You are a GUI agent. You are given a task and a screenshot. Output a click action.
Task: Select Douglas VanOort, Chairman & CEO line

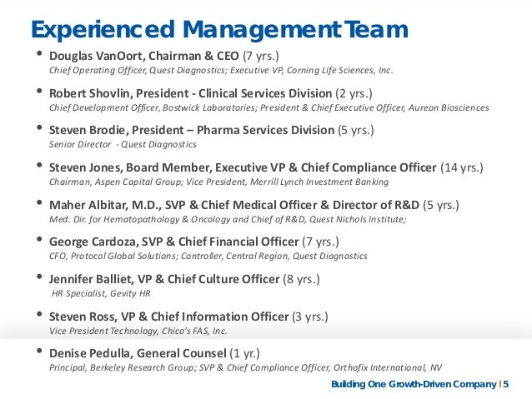coord(164,56)
